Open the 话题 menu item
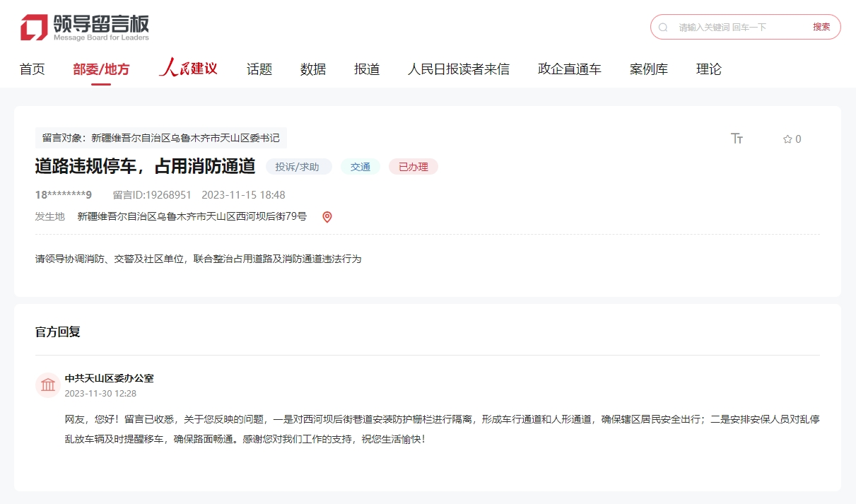Viewport: 856px width, 504px height. pos(259,69)
